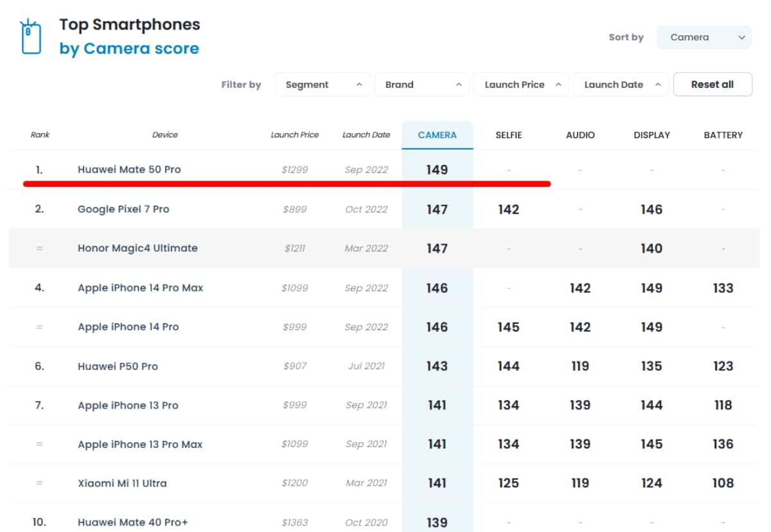Open the Google Pixel 7 Pro entry
Screen dimensions: 771x532
123,209
